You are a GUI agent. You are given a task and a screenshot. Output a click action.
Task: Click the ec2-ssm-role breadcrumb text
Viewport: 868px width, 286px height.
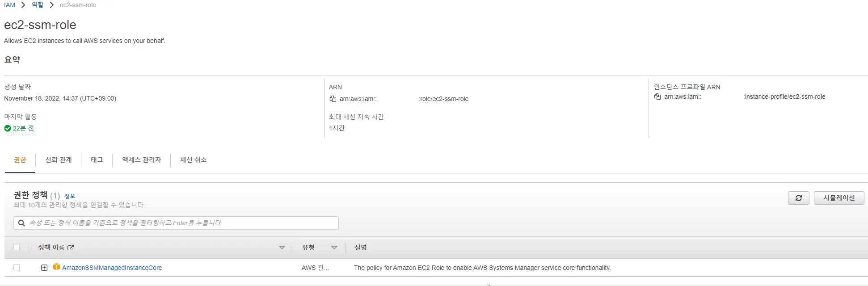(x=78, y=5)
